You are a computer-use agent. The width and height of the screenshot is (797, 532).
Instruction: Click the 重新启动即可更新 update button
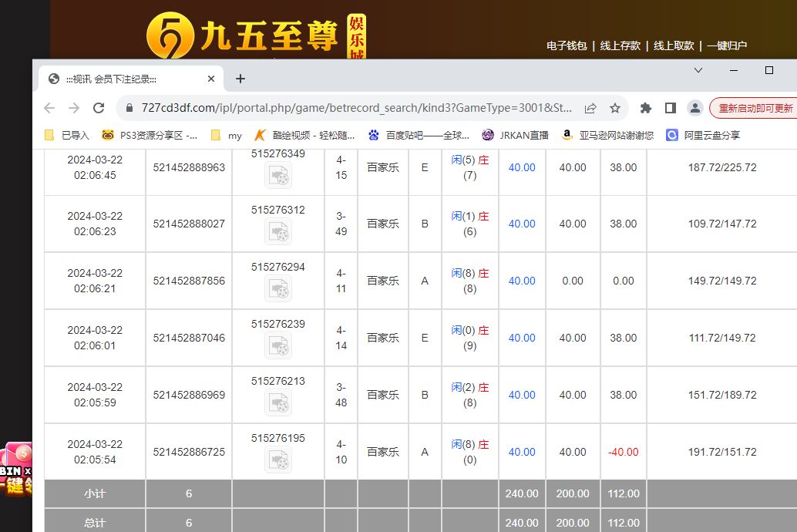tap(754, 108)
